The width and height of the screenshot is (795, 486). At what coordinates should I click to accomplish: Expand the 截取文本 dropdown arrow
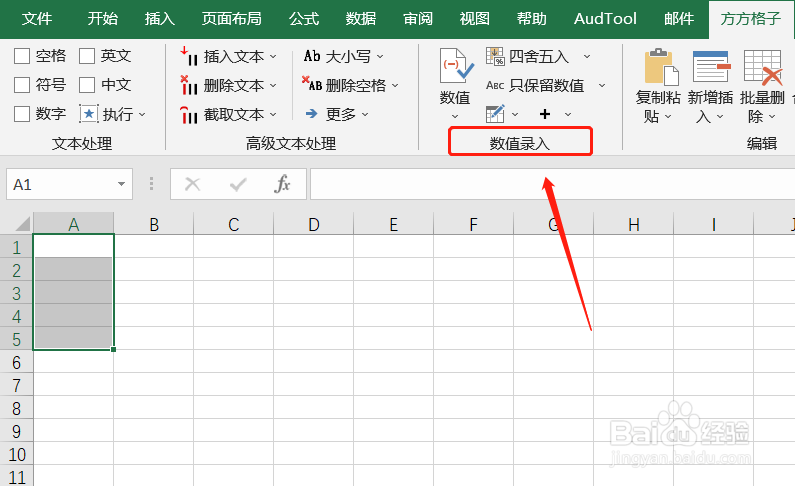tap(273, 115)
